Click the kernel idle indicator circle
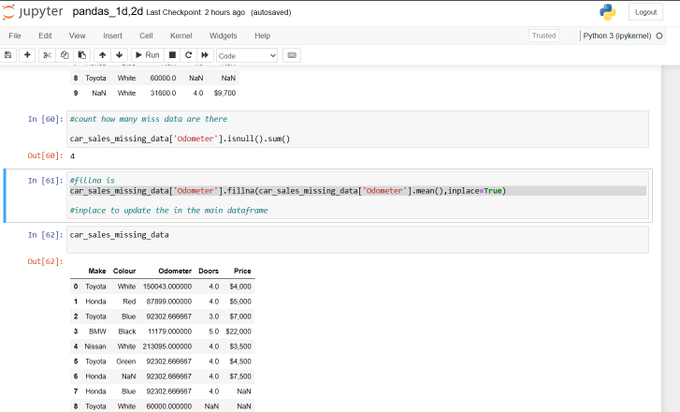This screenshot has height=412, width=680. pos(659,36)
